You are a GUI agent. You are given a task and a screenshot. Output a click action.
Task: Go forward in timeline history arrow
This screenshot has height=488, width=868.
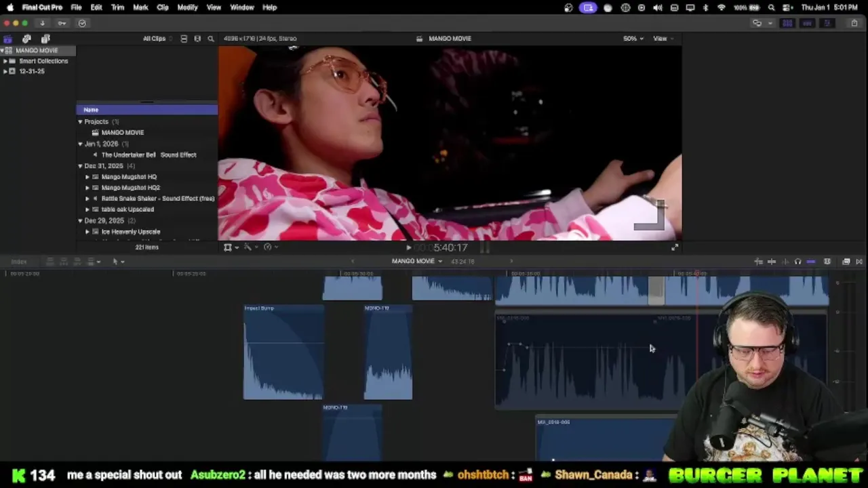click(511, 262)
